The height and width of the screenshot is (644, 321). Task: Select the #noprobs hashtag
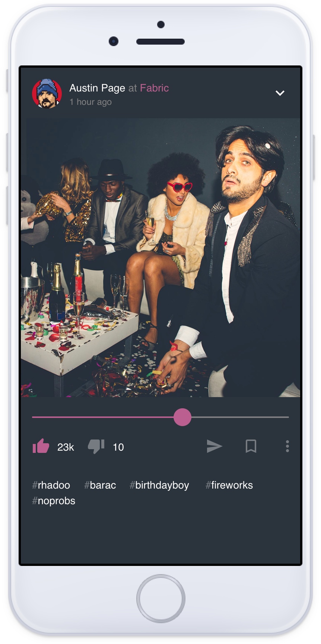point(54,501)
